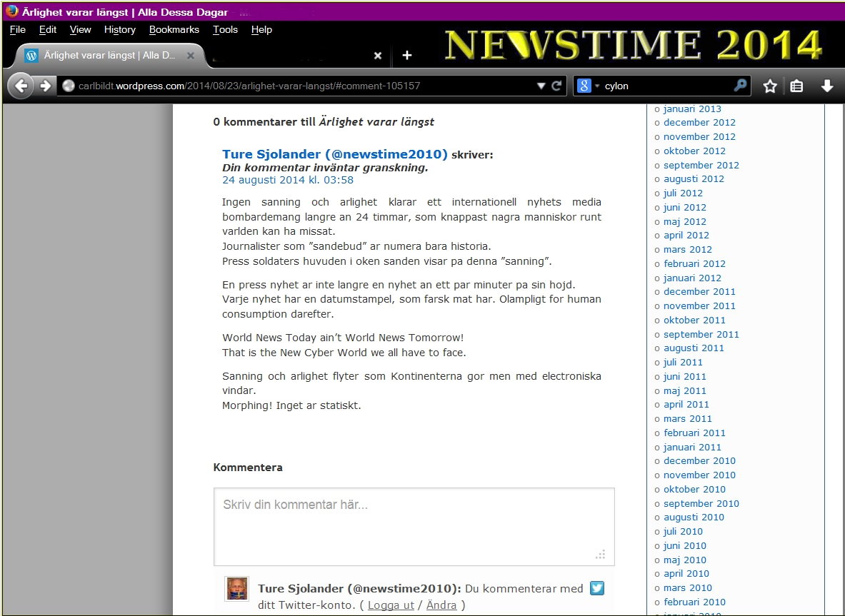This screenshot has width=845, height=616.
Task: Open the november 2011 archive
Action: [x=699, y=306]
